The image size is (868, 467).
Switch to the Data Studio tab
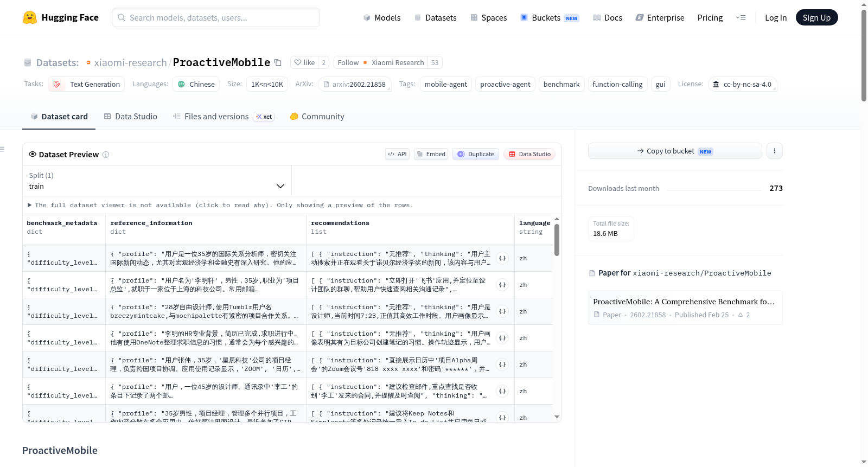pyautogui.click(x=131, y=116)
